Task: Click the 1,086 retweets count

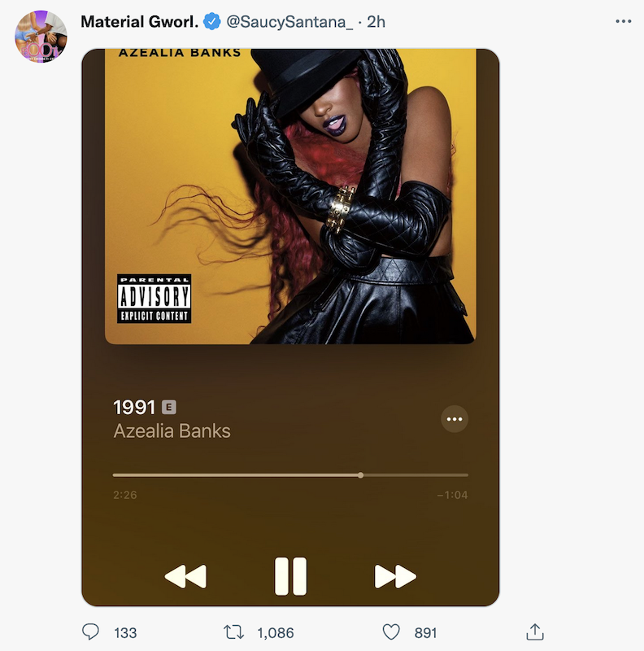Action: pyautogui.click(x=276, y=633)
